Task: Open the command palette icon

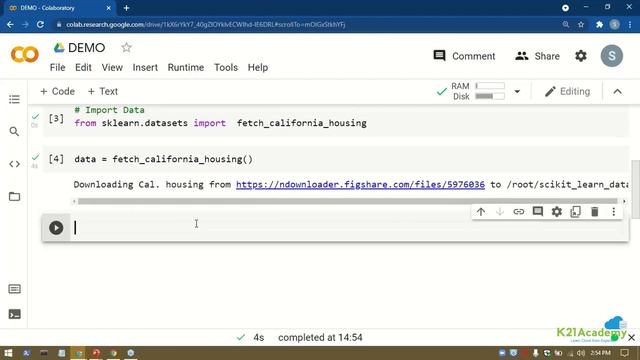Action: tap(14, 289)
